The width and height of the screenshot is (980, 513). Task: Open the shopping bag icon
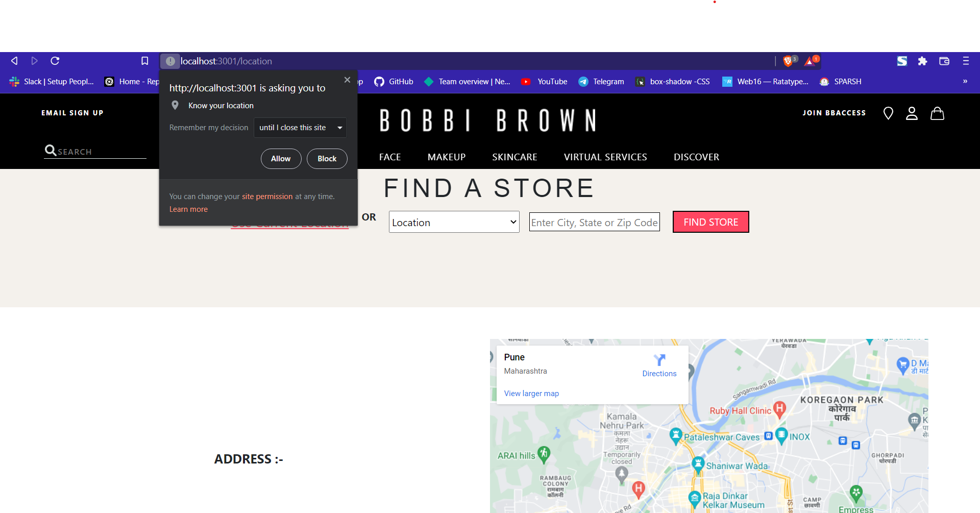point(937,113)
